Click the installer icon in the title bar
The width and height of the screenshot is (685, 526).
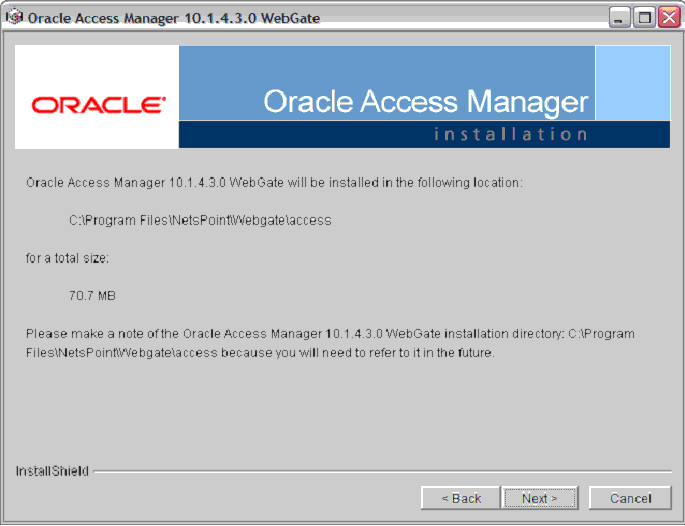click(x=14, y=17)
